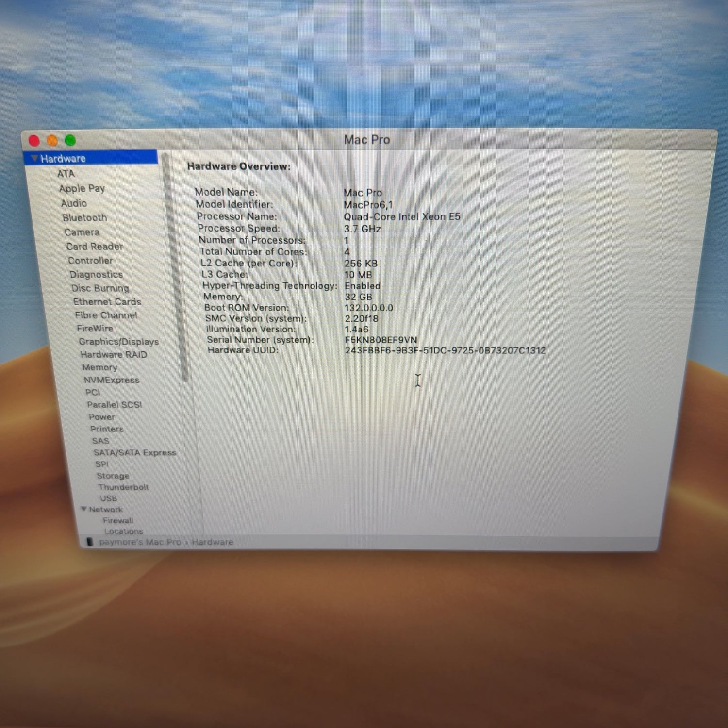728x728 pixels.
Task: Open USB hardware details
Action: [108, 498]
